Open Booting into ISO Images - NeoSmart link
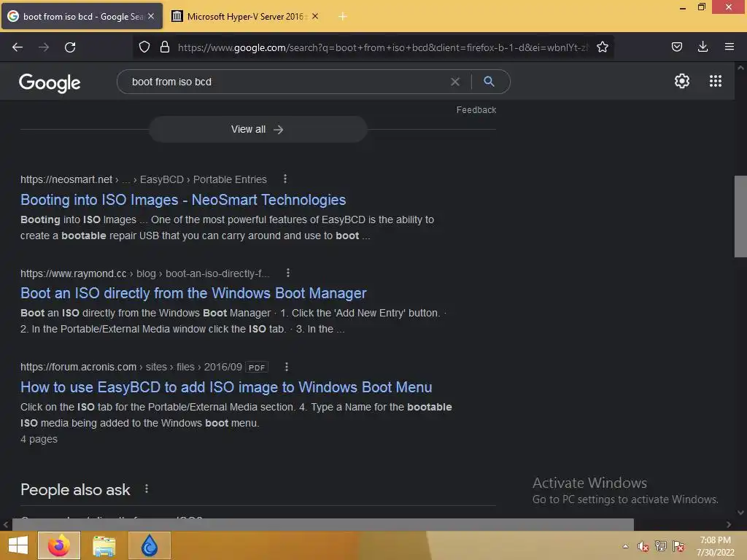The height and width of the screenshot is (560, 747). click(x=183, y=200)
